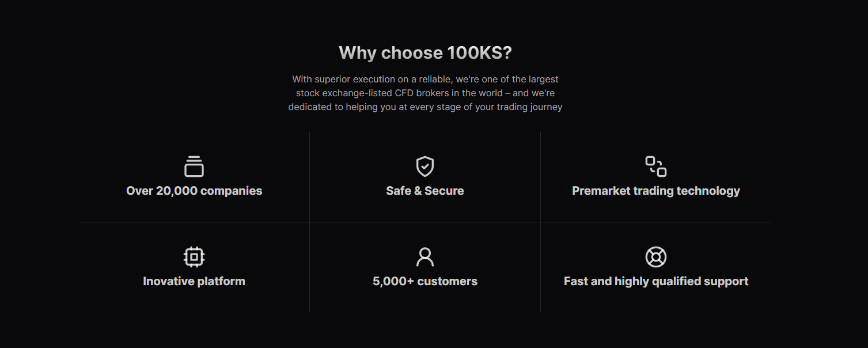Click the '5,000+ customers' text
The height and width of the screenshot is (348, 868).
click(425, 282)
